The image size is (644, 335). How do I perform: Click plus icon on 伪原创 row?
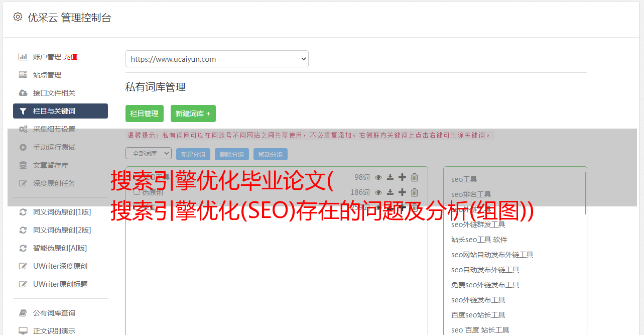point(402,192)
